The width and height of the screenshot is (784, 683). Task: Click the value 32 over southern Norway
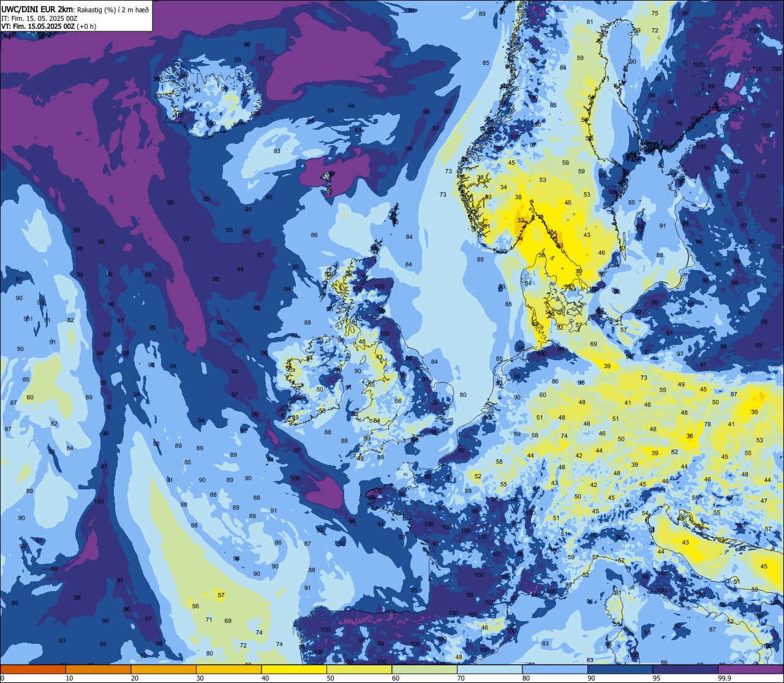click(521, 220)
